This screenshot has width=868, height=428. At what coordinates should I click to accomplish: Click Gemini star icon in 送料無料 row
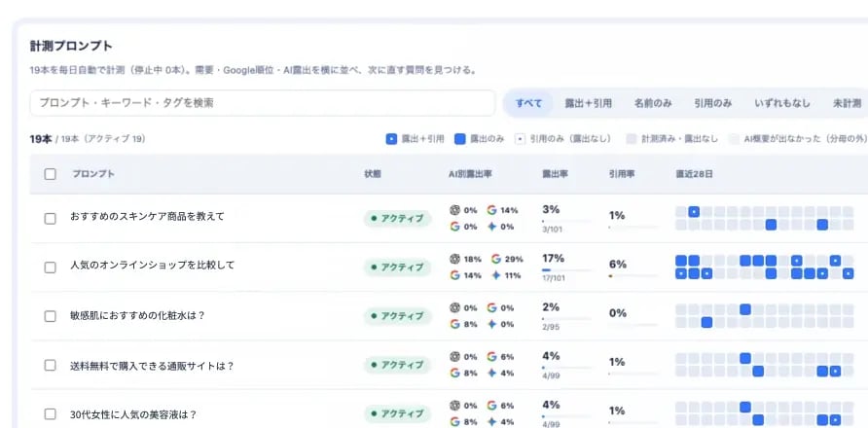pyautogui.click(x=491, y=373)
